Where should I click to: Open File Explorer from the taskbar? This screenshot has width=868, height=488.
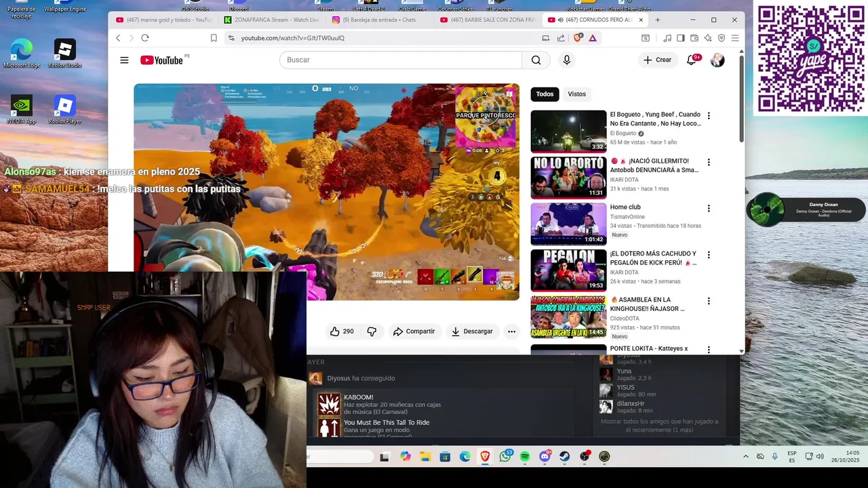pos(425,457)
